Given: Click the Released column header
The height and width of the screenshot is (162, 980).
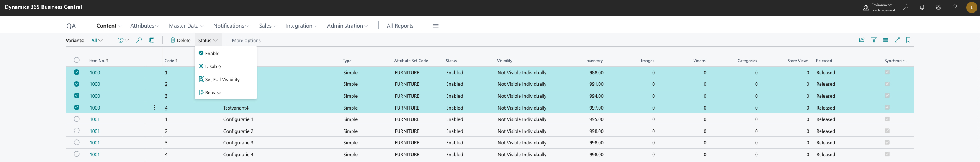Looking at the screenshot, I should tap(824, 61).
